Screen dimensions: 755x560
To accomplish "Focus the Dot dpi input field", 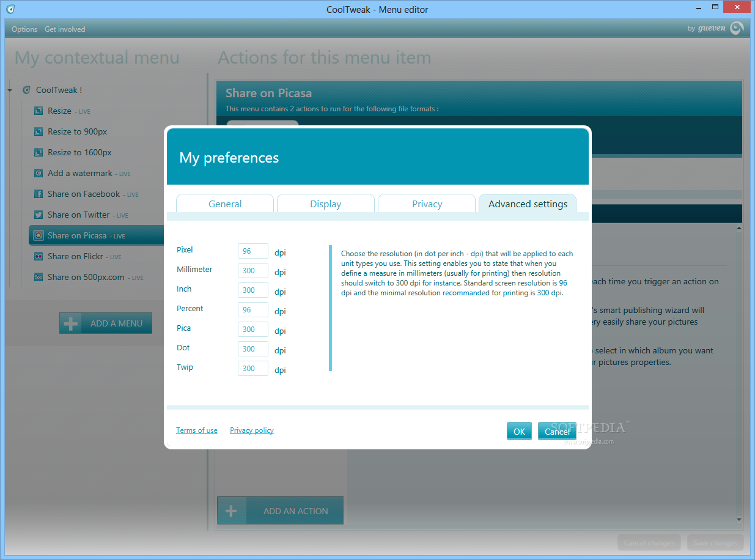I will coord(253,349).
